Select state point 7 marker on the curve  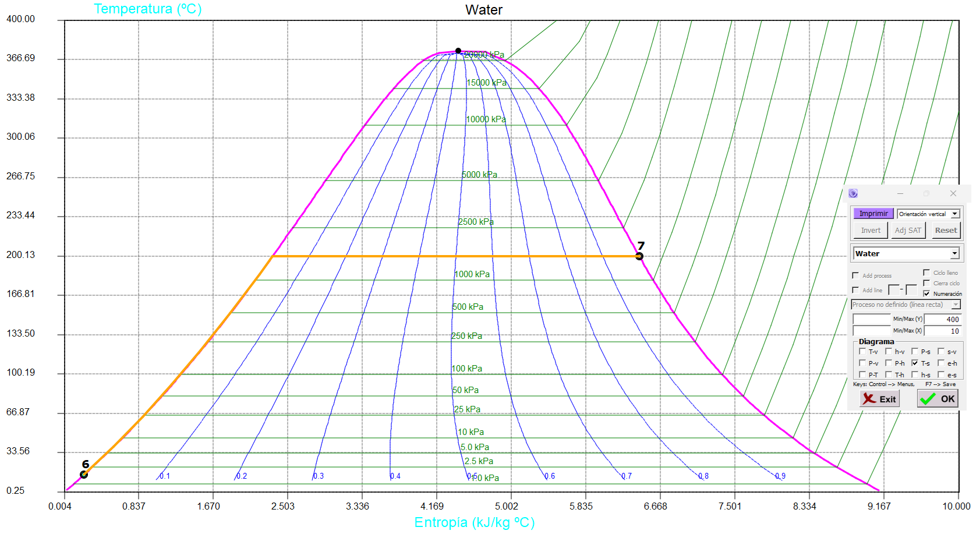click(639, 256)
